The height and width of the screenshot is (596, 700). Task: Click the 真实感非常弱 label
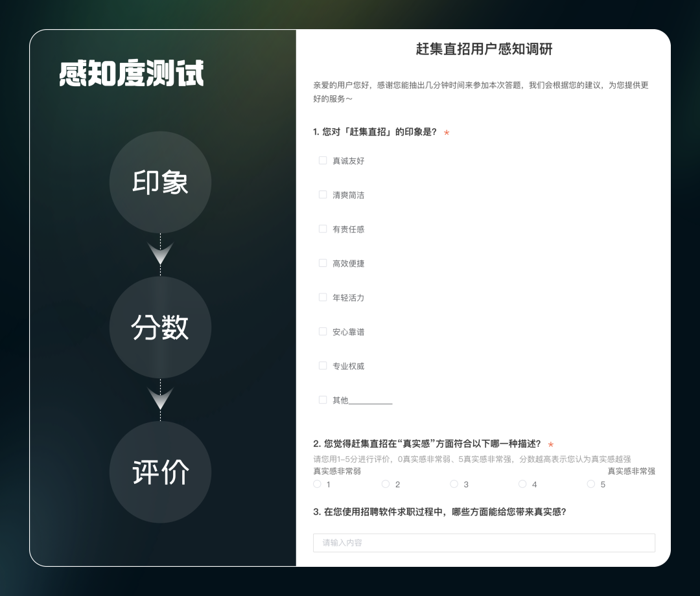337,471
